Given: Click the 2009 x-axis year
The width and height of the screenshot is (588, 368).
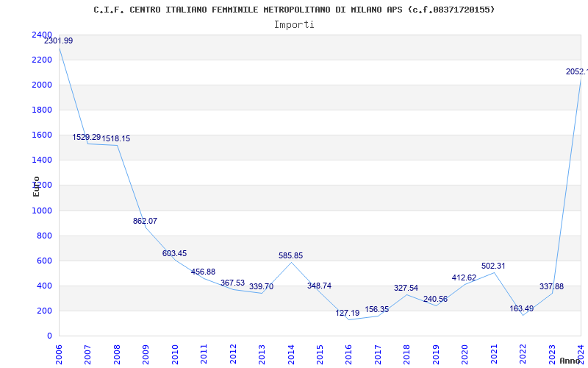Looking at the screenshot, I should coord(146,355).
